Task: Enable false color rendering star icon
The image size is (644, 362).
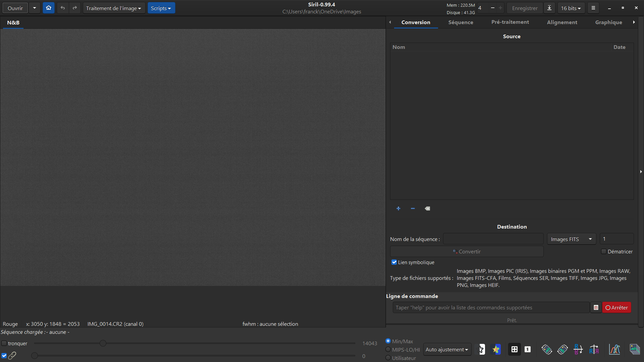Action: coord(496,350)
